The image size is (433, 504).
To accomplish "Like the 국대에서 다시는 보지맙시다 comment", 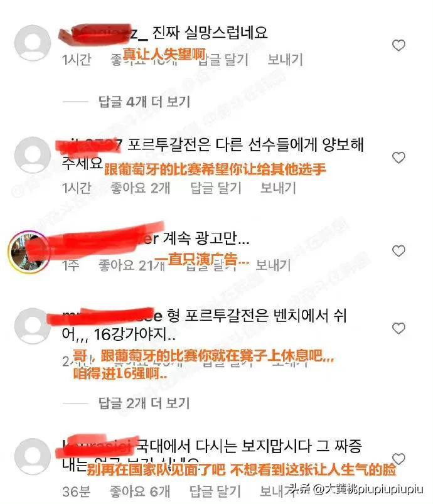I will (398, 459).
